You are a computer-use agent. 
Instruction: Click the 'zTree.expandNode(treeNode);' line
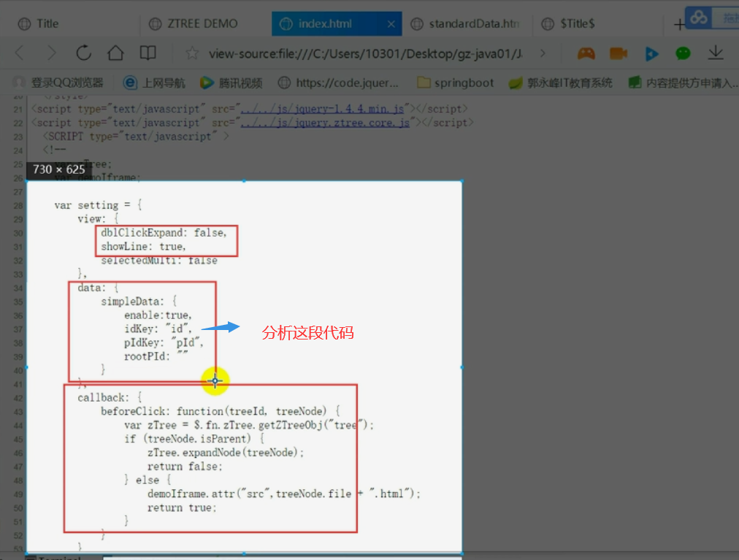[x=226, y=453]
